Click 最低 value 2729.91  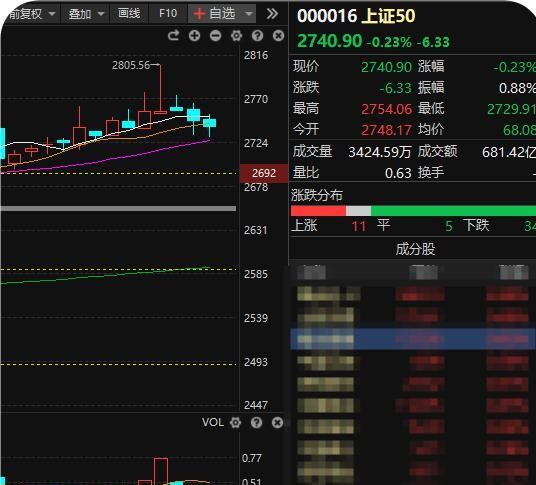click(511, 109)
